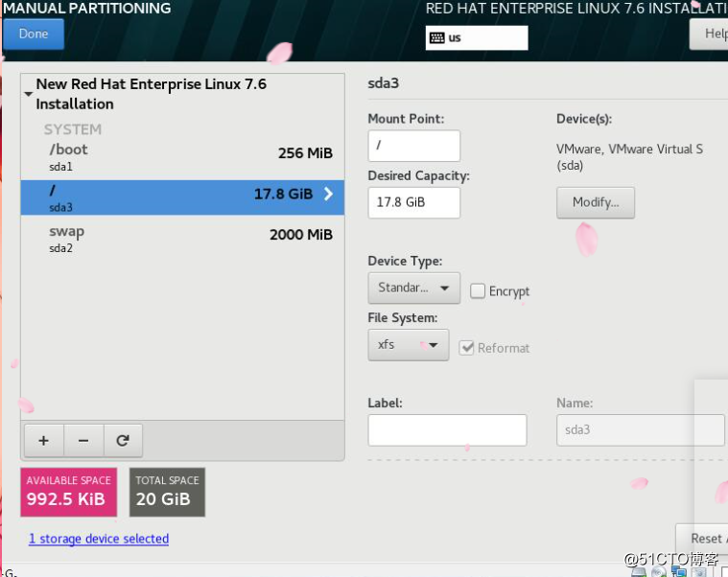Click the plus icon to add mount point
Viewport: 728px width, 577px height.
(44, 440)
